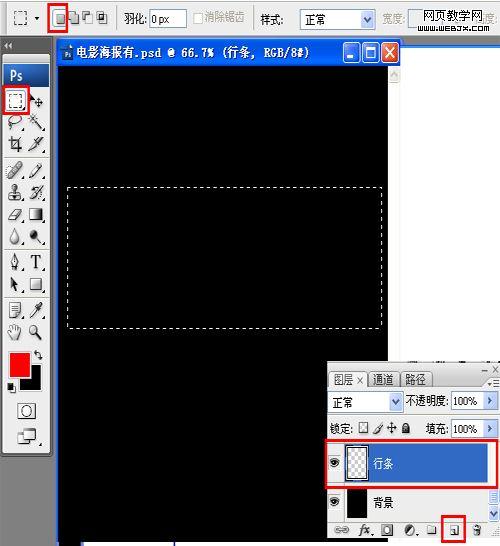Delete the current layer

(x=477, y=530)
